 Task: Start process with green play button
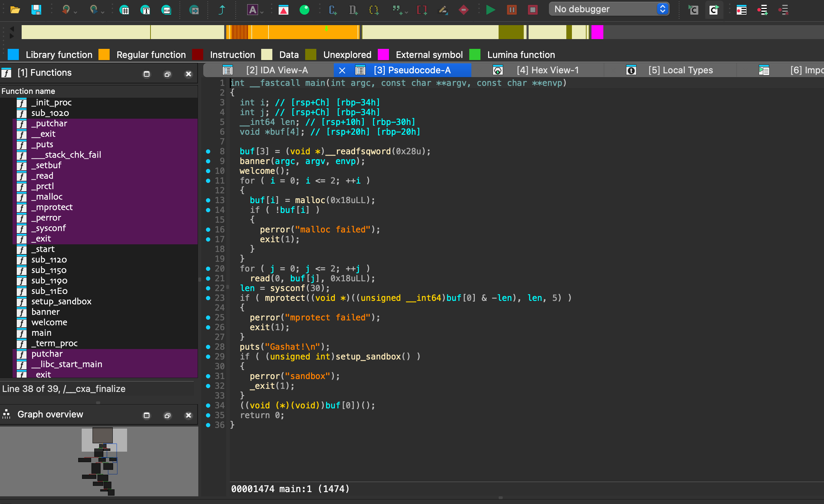(491, 9)
